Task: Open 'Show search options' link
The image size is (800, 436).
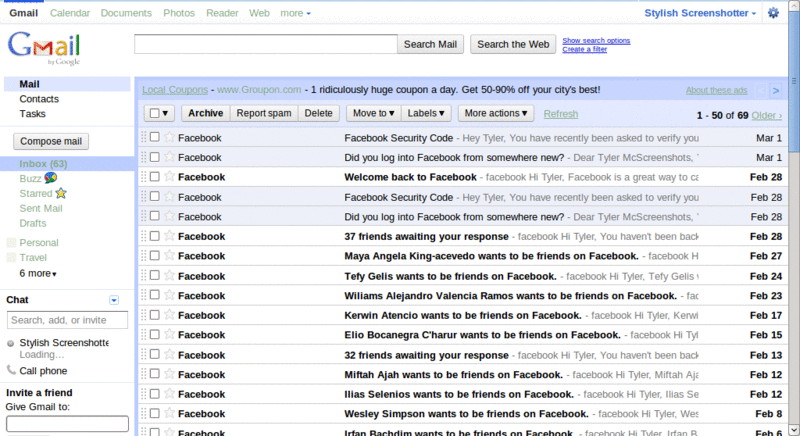Action: 596,40
